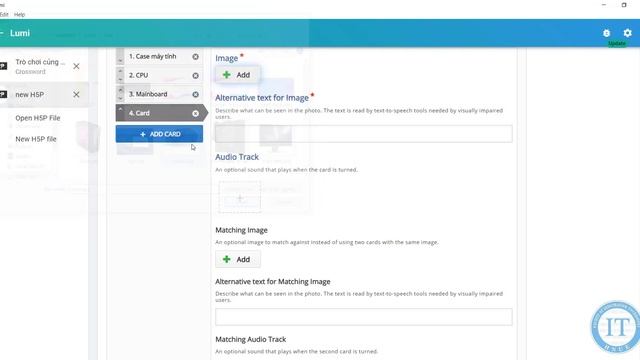Viewport: 640px width, 360px height.
Task: Open the Edit menu
Action: pos(4,14)
